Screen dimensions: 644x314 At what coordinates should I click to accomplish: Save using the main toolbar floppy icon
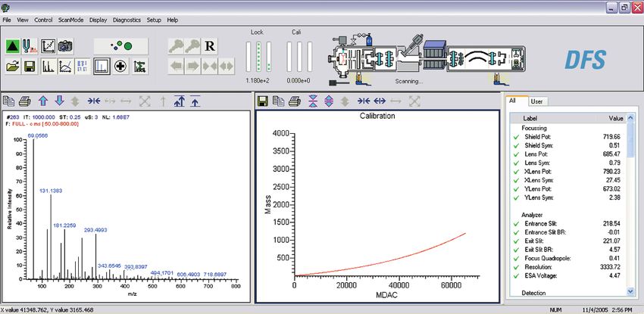(30, 67)
